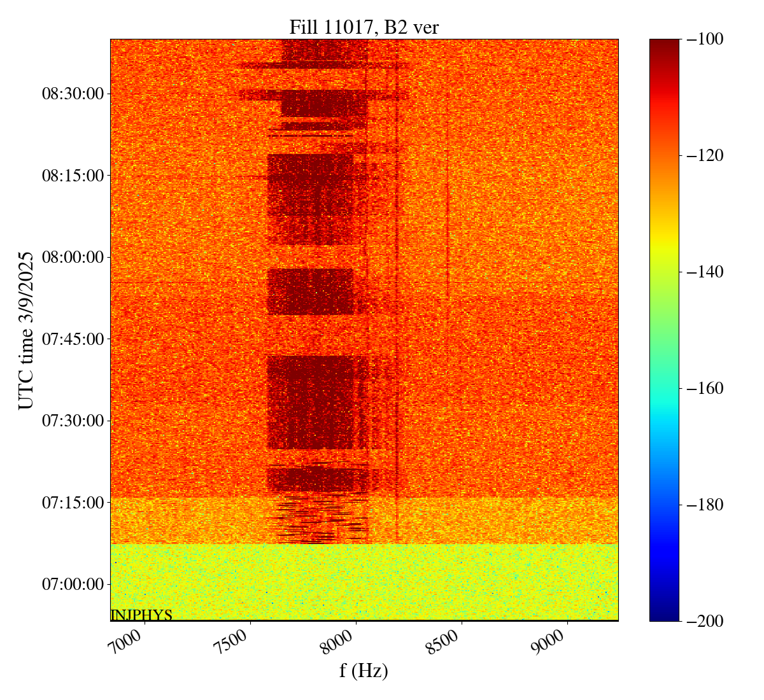Viewport: 764px width, 700px height.
Task: Click the 07:45:00 time tick label
Action: coord(73,339)
